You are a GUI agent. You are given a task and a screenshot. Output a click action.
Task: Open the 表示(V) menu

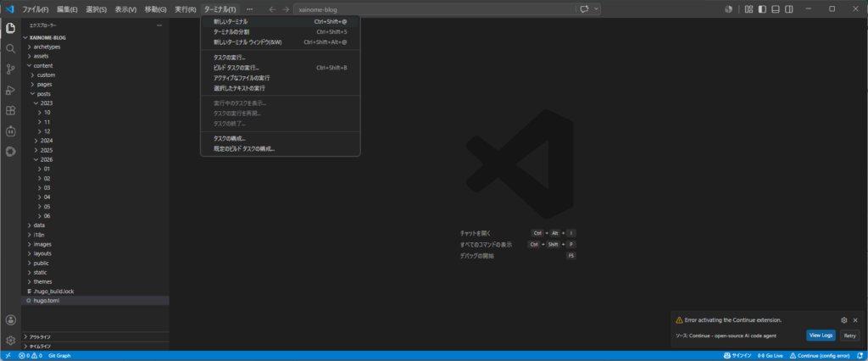point(125,9)
